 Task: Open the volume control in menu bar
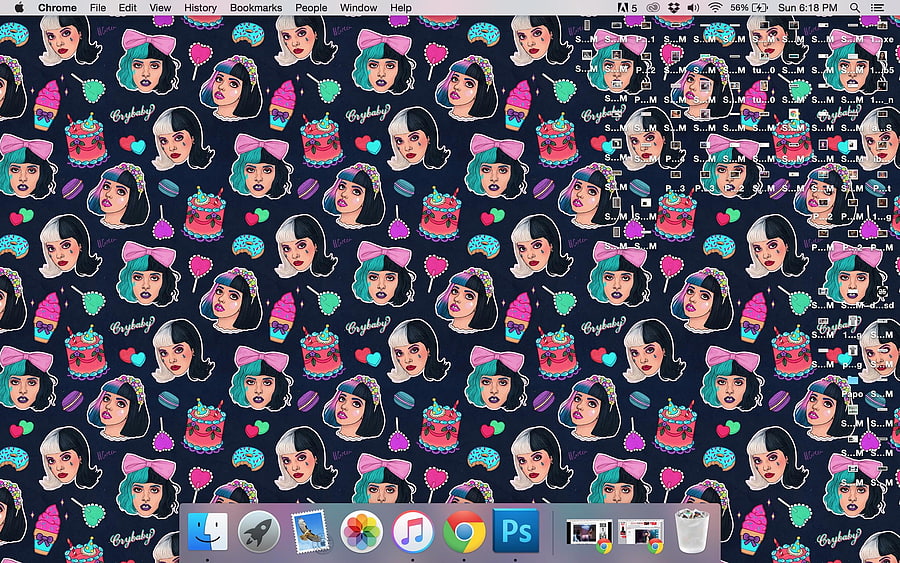coord(693,7)
